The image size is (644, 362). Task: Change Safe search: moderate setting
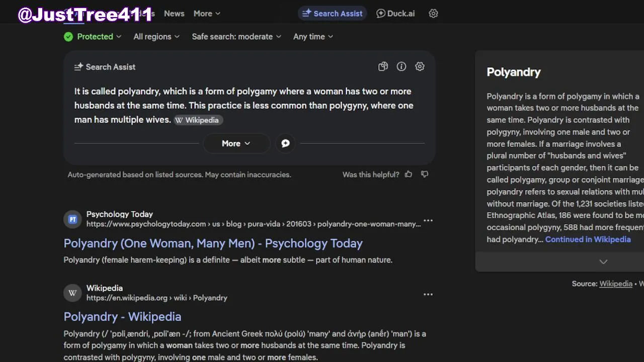click(236, 37)
